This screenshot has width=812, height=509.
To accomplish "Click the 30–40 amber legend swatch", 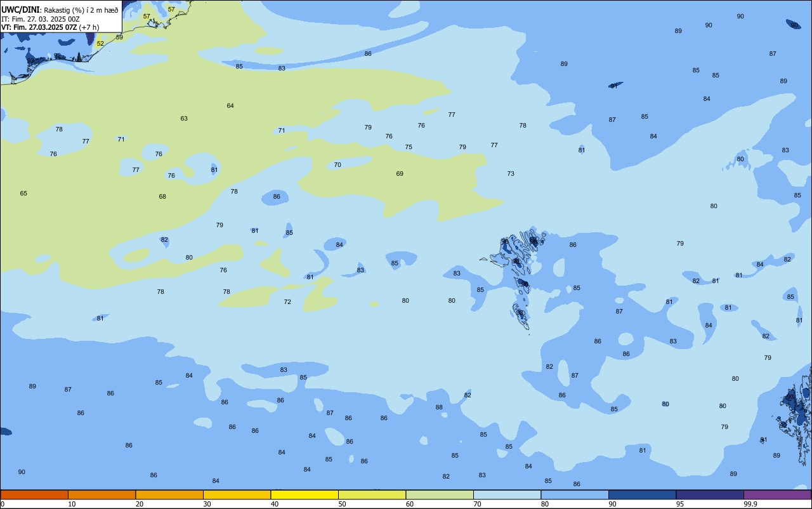I will click(237, 494).
